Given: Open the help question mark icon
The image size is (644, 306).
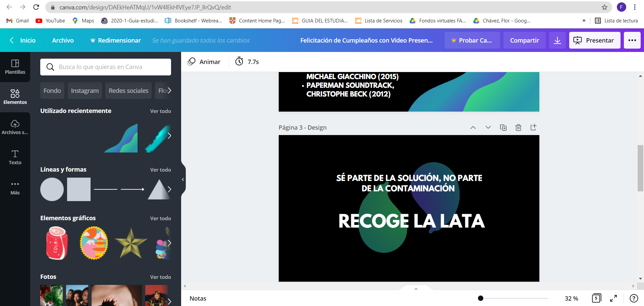Looking at the screenshot, I should pos(634,298).
